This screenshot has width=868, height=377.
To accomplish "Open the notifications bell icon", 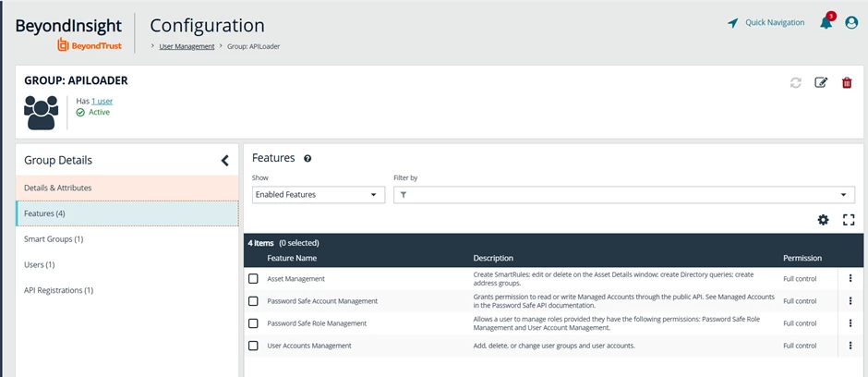I will pos(826,22).
